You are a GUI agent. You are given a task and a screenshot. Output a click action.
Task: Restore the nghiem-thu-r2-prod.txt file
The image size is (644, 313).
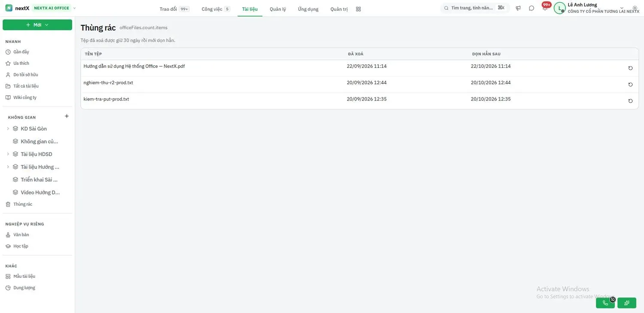(630, 85)
